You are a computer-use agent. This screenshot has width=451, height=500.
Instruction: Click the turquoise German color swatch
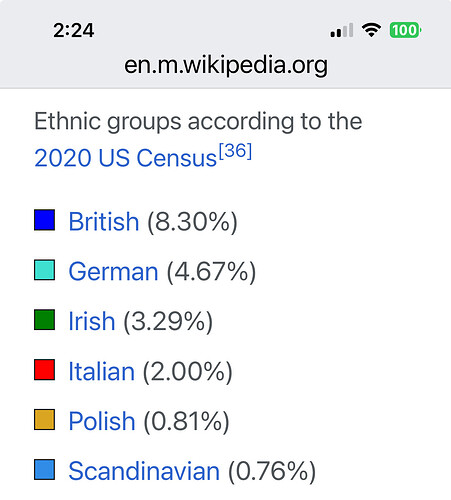pyautogui.click(x=44, y=270)
